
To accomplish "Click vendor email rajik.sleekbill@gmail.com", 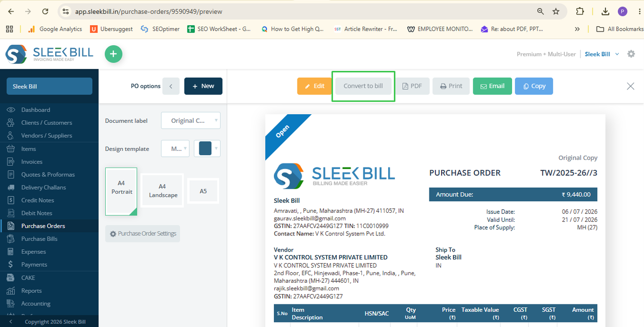I will click(306, 288).
